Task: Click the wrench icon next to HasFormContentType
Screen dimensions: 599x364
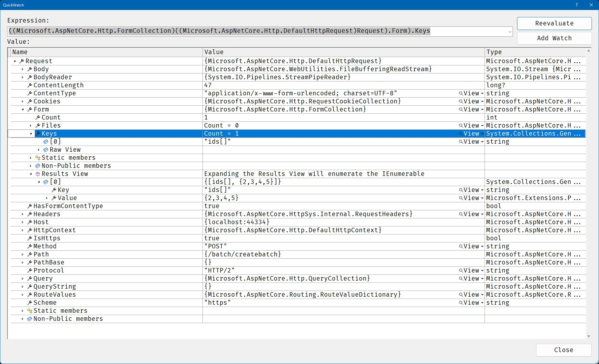Action: click(x=30, y=206)
